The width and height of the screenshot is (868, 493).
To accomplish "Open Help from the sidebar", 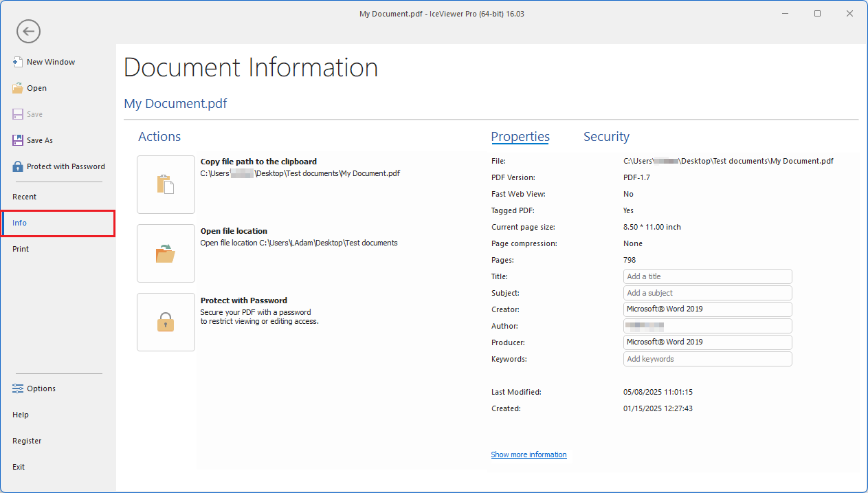I will 21,415.
